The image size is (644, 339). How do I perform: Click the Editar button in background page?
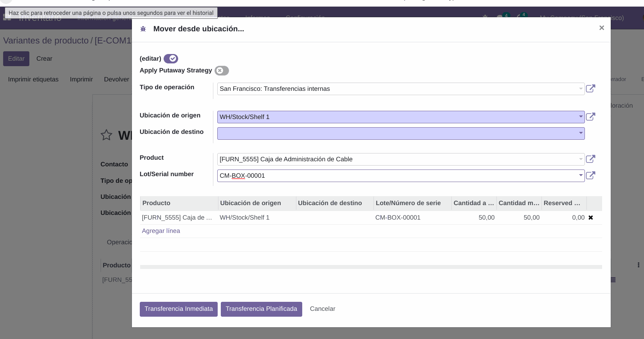point(16,59)
